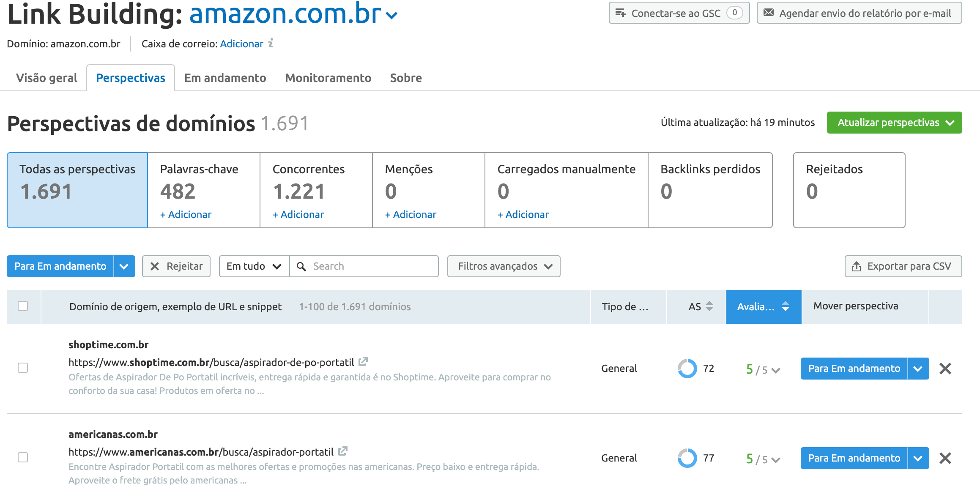Open external link icon for shoptime URL
Screen dimensions: 980x500
(363, 362)
